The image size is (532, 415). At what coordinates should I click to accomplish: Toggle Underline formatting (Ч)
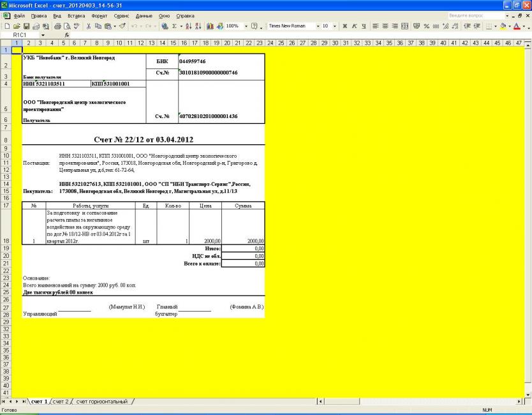363,26
